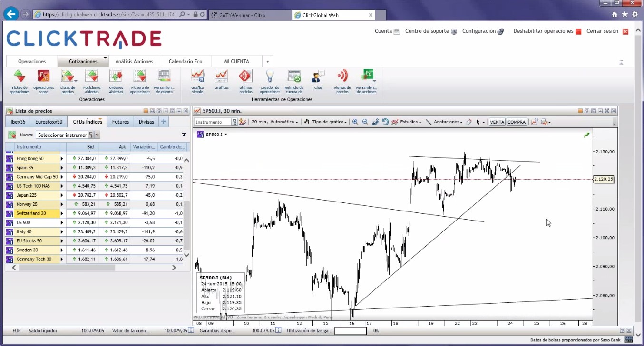Click the green pin icon in chart corner
Image resolution: width=644 pixels, height=346 pixels.
coord(586,135)
